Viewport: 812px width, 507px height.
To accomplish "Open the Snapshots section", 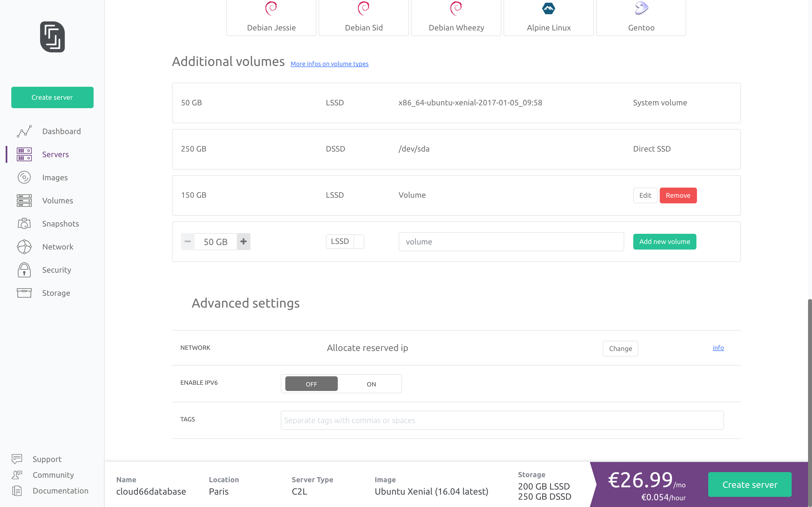I will [61, 224].
